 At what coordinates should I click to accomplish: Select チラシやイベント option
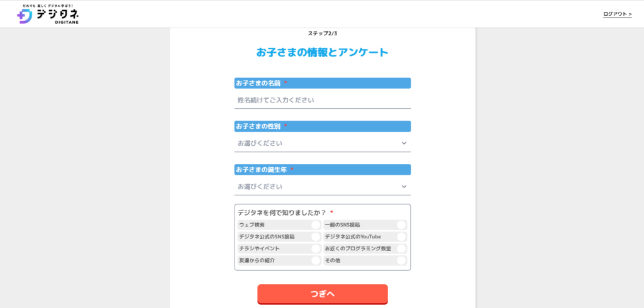(x=279, y=249)
